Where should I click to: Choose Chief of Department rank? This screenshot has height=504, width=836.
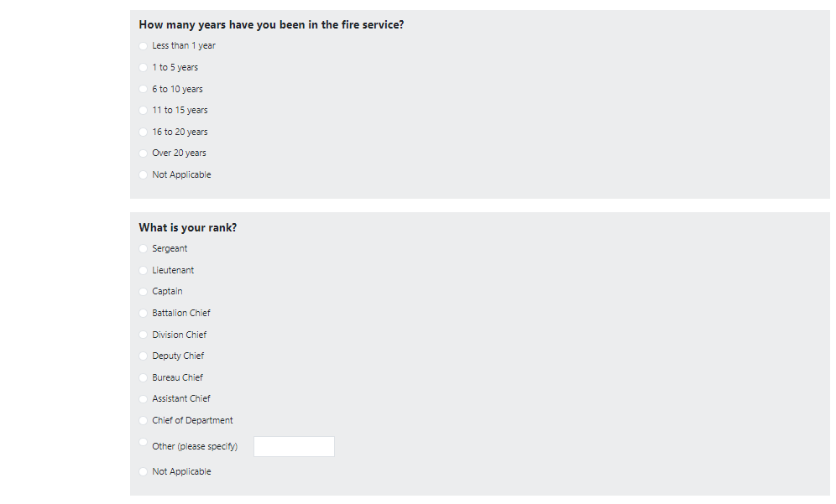pos(144,420)
